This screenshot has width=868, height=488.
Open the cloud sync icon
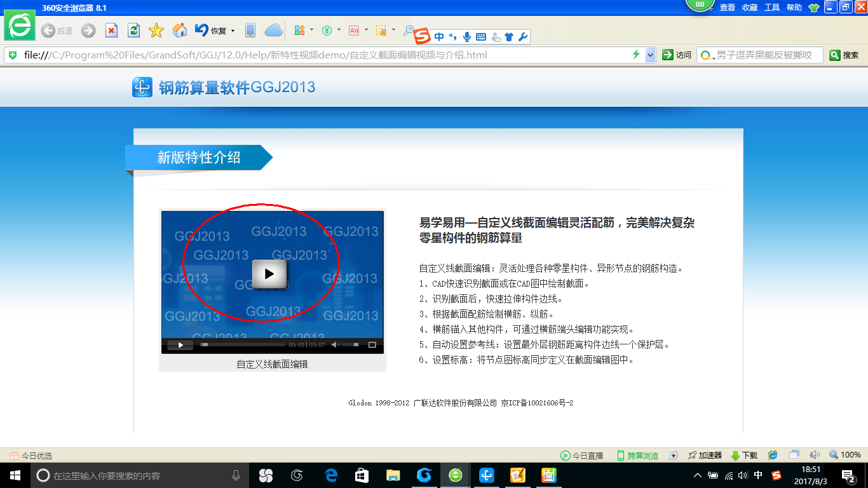pos(273,30)
